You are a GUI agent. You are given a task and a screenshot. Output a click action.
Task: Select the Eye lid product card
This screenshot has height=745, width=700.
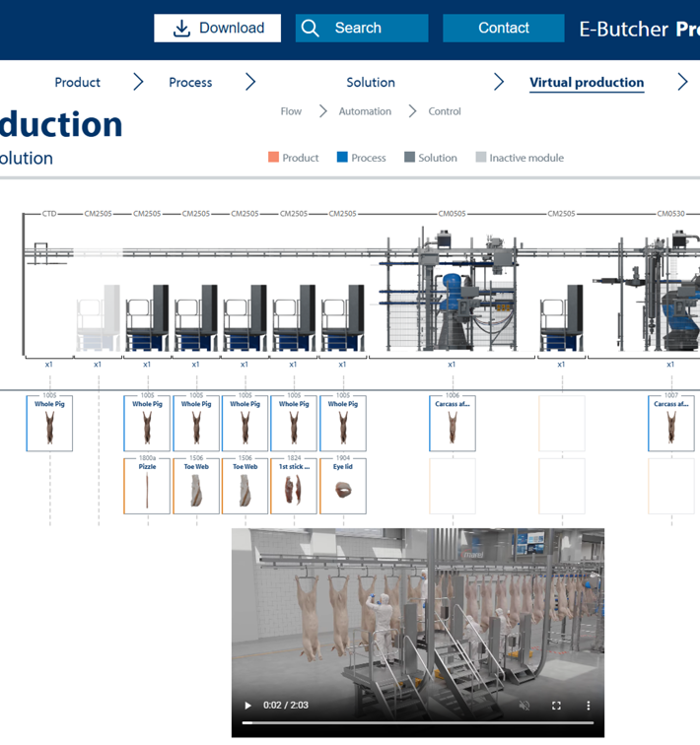click(x=343, y=486)
